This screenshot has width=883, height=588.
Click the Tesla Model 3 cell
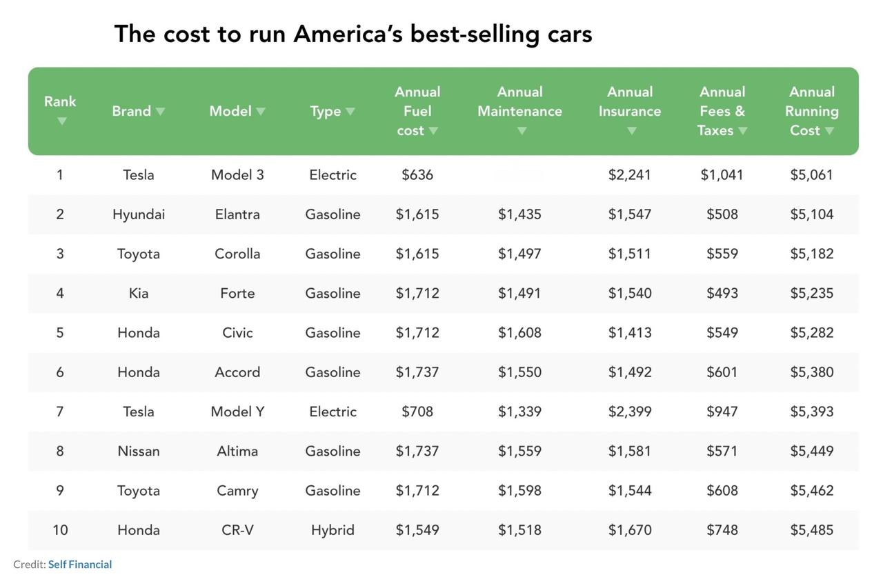click(237, 175)
